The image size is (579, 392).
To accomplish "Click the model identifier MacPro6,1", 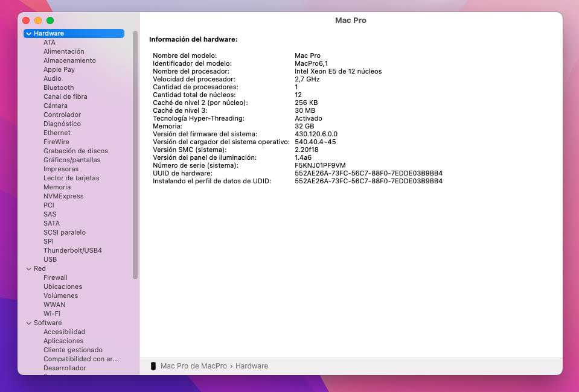I will [312, 63].
